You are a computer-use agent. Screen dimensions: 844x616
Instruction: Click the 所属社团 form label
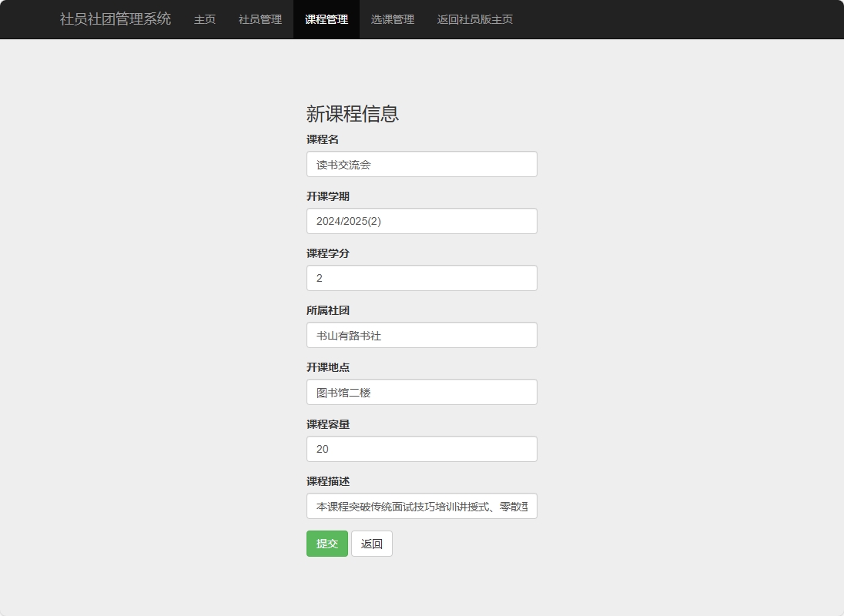click(x=329, y=310)
